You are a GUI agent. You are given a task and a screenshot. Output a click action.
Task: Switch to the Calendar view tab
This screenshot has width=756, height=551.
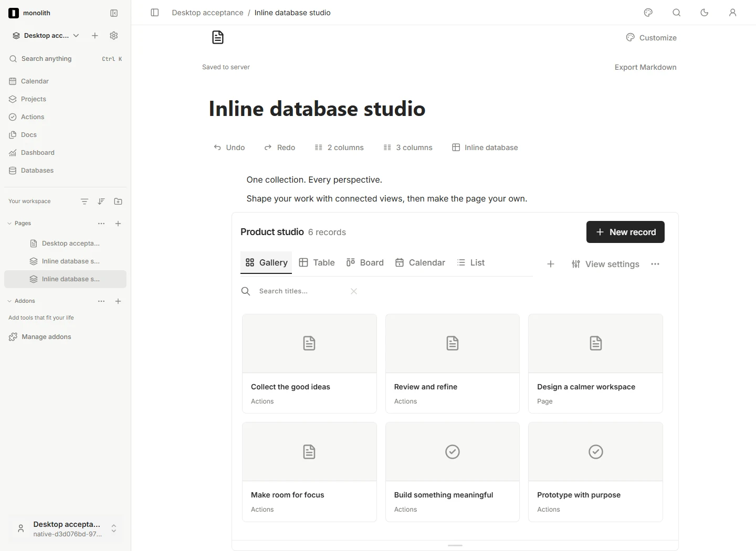click(x=420, y=262)
